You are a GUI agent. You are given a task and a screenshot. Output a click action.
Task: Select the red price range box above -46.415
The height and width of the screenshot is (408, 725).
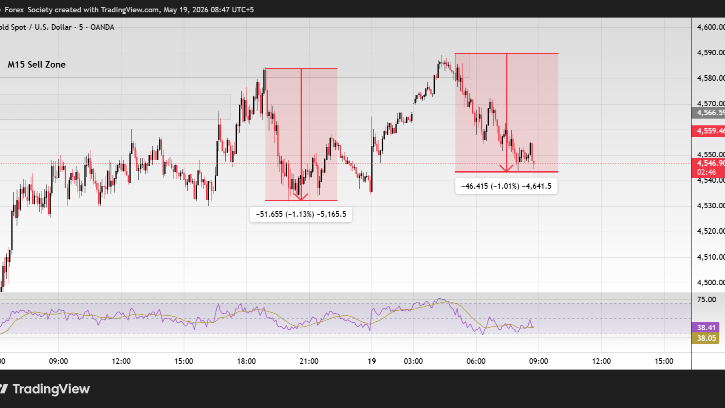(506, 113)
